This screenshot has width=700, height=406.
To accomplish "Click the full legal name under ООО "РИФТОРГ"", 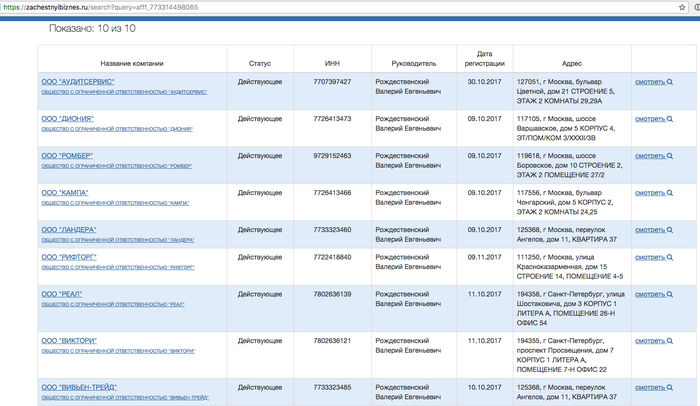I will pyautogui.click(x=118, y=267).
